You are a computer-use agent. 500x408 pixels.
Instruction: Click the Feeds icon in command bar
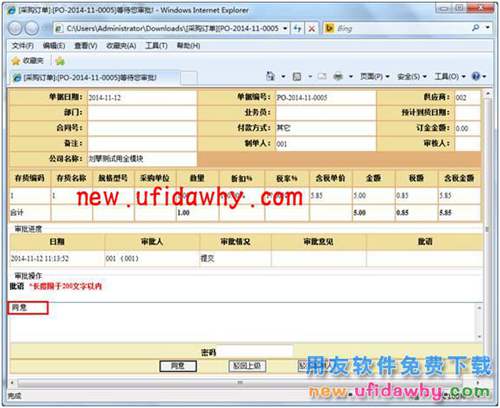297,77
